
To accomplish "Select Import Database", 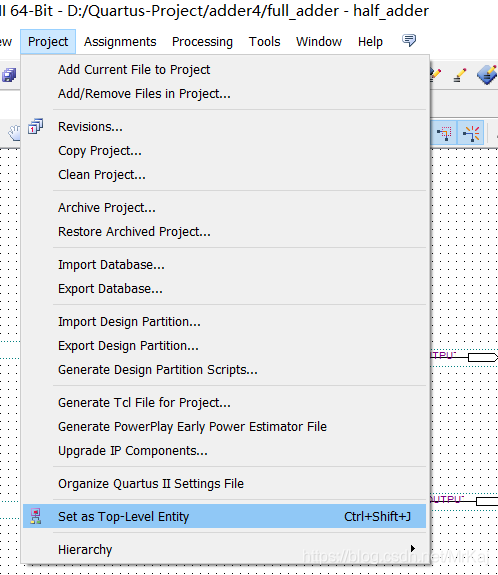I will [224, 265].
